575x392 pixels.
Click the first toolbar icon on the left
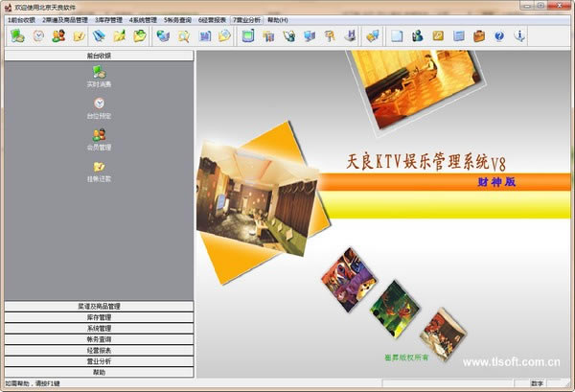17,35
